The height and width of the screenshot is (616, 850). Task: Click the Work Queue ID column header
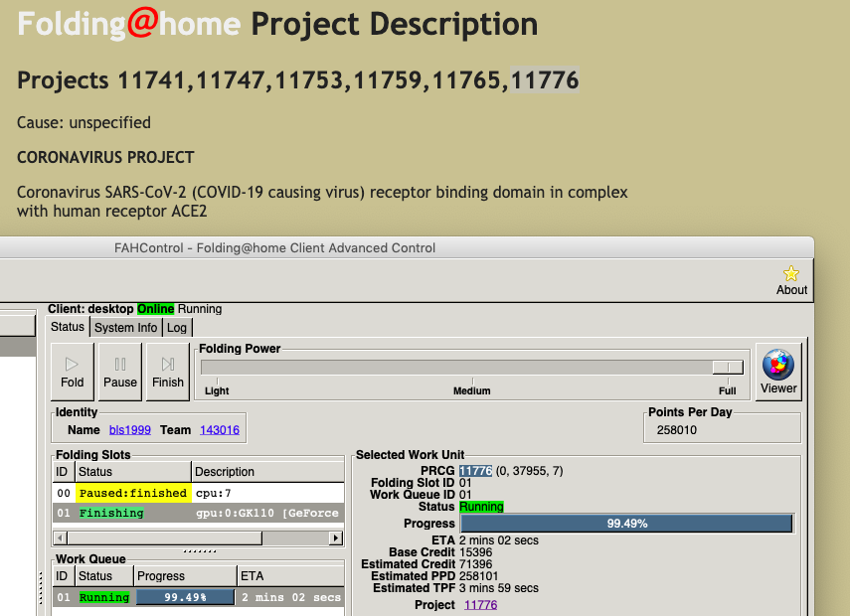coord(63,576)
